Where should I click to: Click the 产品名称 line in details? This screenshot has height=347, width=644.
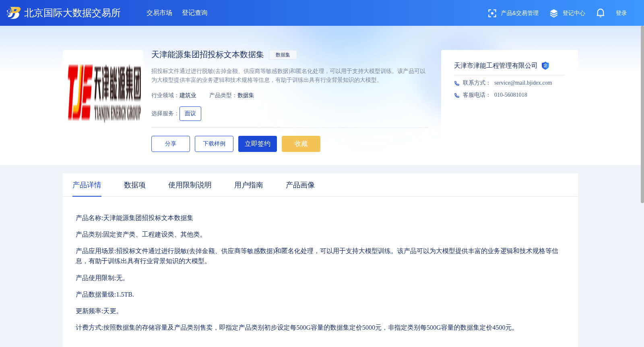[134, 218]
